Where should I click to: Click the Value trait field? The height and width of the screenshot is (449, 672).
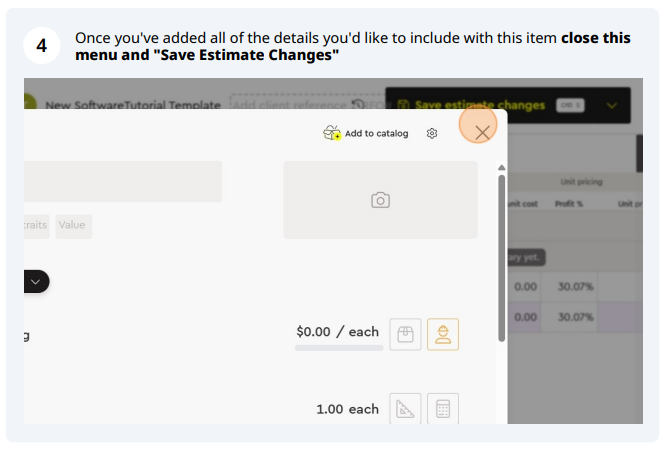click(x=73, y=226)
